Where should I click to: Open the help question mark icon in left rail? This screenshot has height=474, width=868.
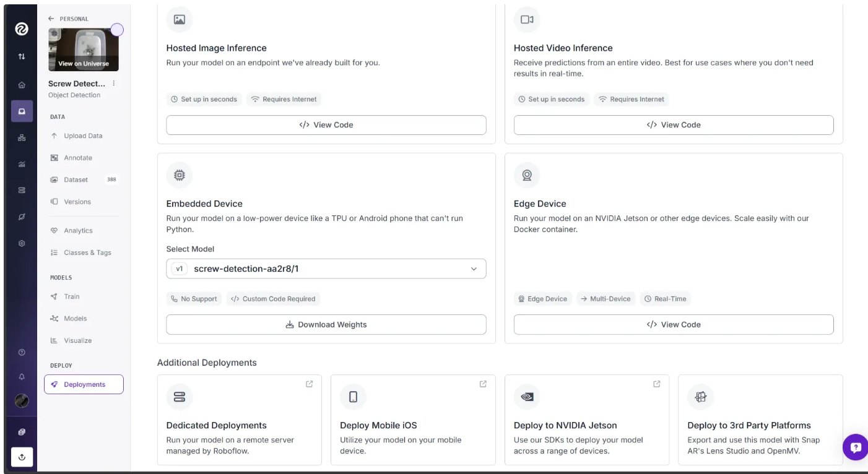click(x=22, y=353)
